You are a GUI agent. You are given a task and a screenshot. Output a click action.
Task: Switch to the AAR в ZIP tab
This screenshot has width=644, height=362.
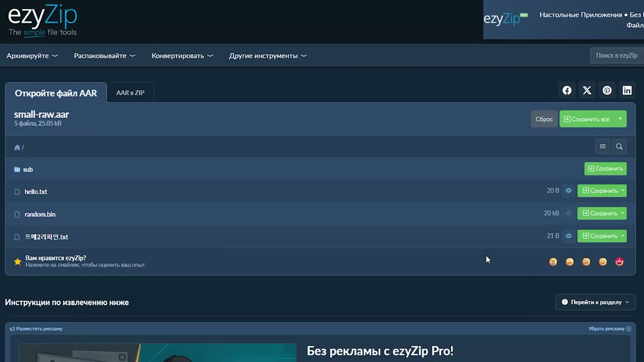coord(130,93)
